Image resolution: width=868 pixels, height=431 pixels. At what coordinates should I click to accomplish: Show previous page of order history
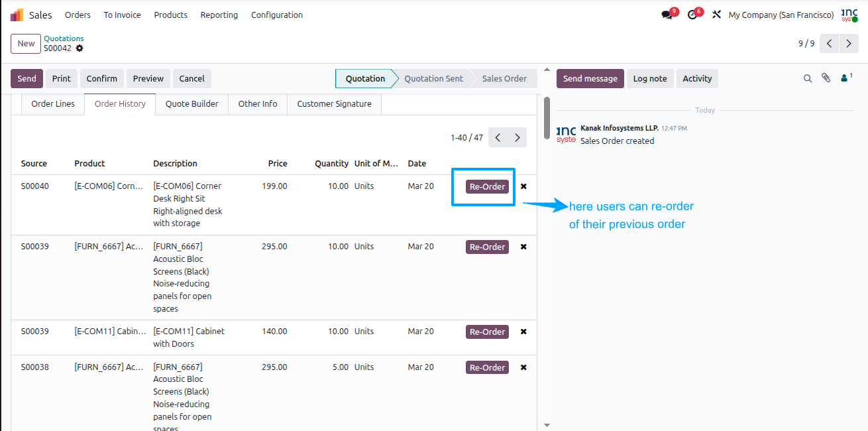[498, 137]
